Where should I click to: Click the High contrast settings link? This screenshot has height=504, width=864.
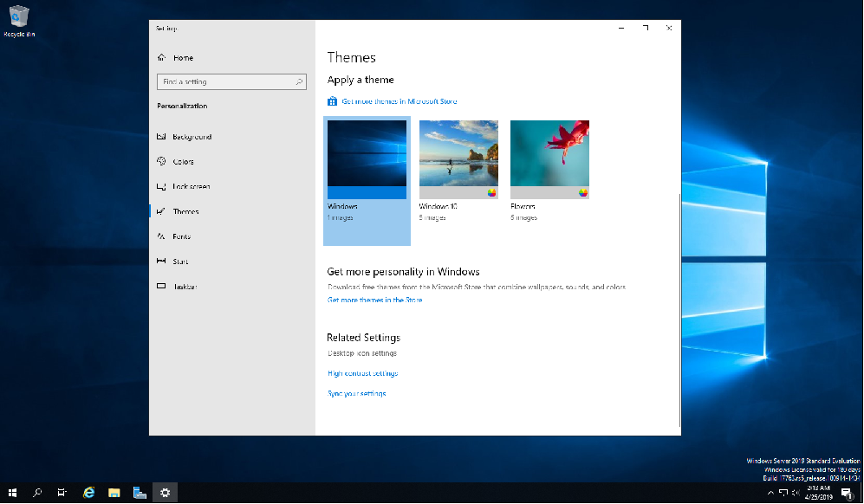pyautogui.click(x=362, y=372)
